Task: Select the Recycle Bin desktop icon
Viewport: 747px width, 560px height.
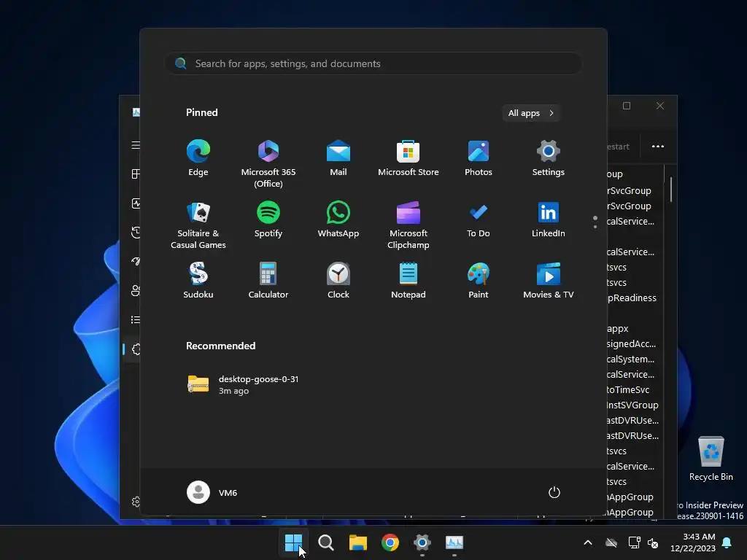Action: pyautogui.click(x=711, y=459)
